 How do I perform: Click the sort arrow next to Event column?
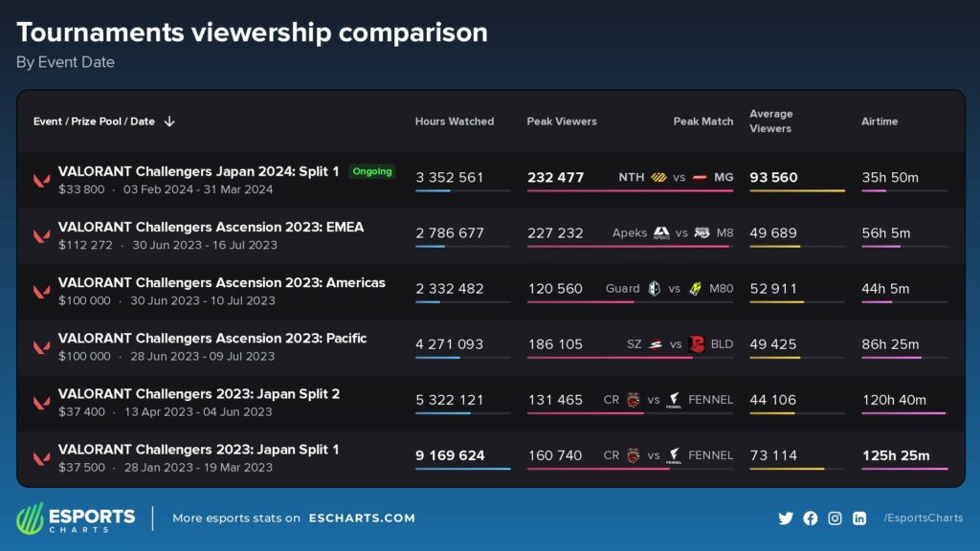[x=169, y=121]
